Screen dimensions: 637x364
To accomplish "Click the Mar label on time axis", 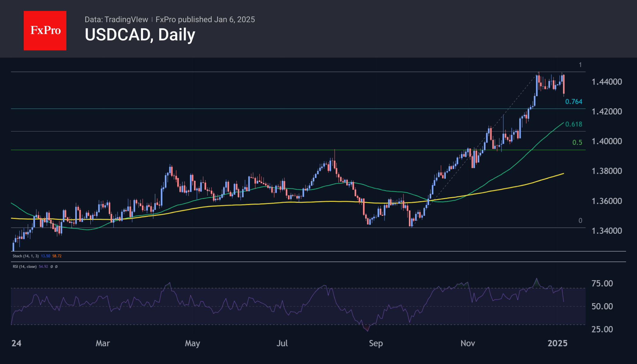I will point(103,343).
